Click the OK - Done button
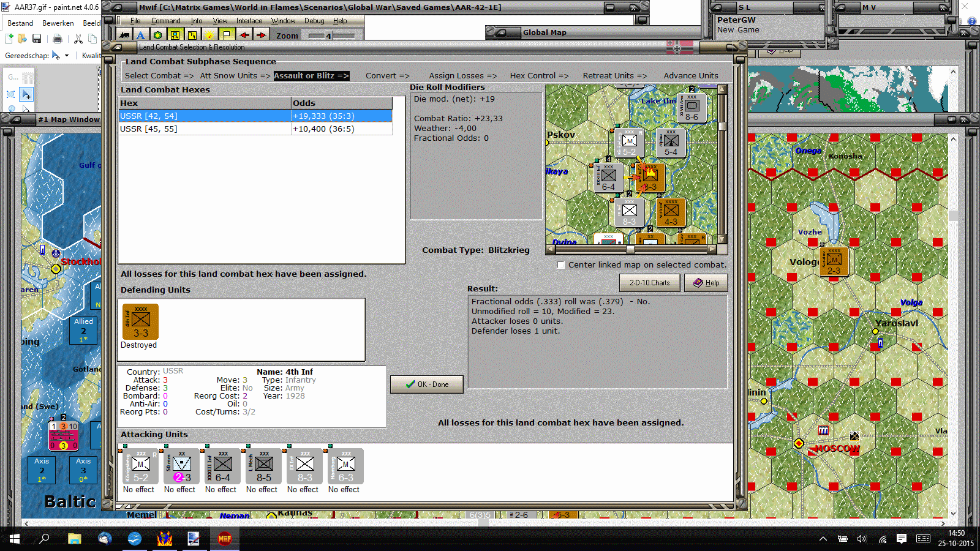The height and width of the screenshot is (551, 980). (x=427, y=384)
